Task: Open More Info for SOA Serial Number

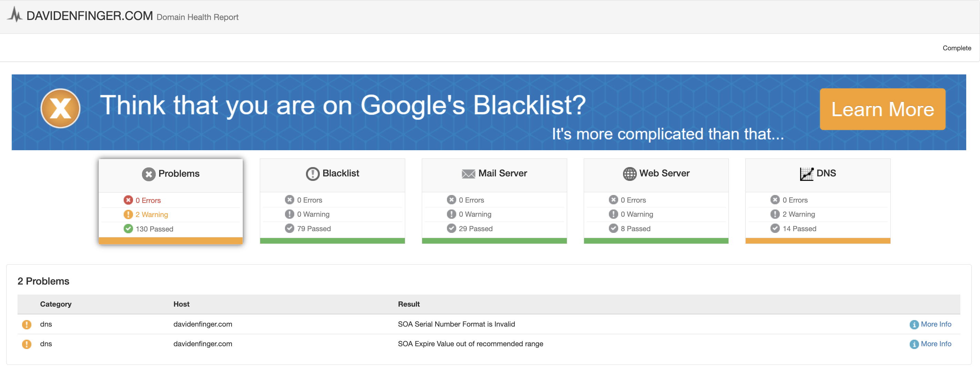Action: click(936, 325)
